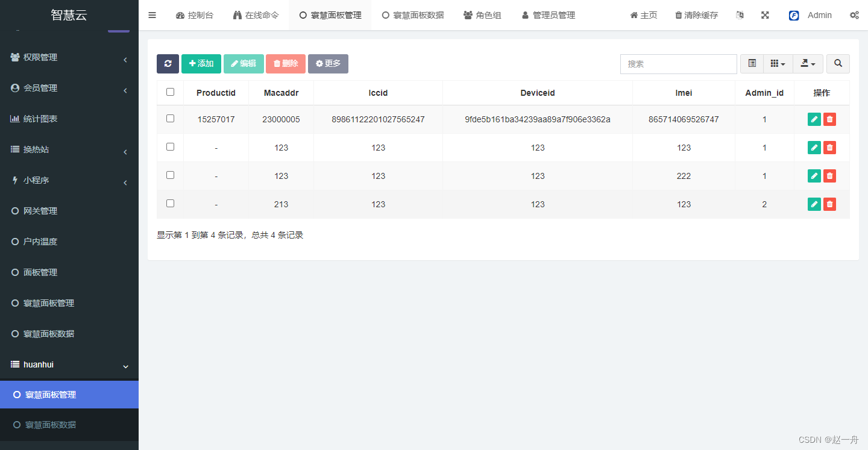Delete the row with Productid 15257017
Screen dimensions: 868x450
click(x=830, y=119)
